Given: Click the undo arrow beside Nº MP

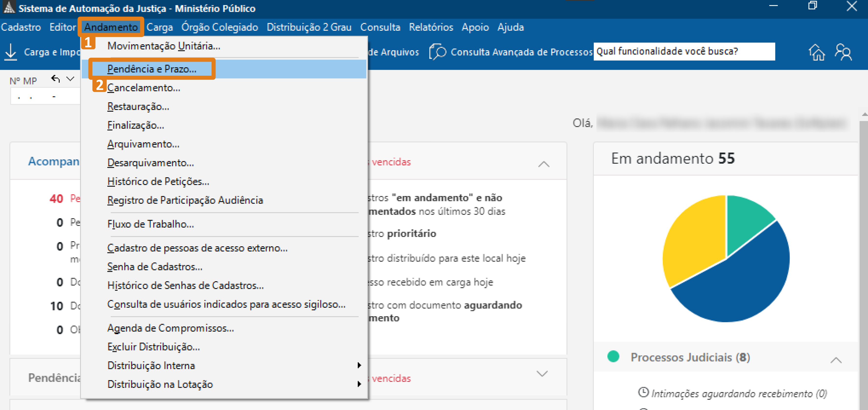Looking at the screenshot, I should pyautogui.click(x=56, y=79).
